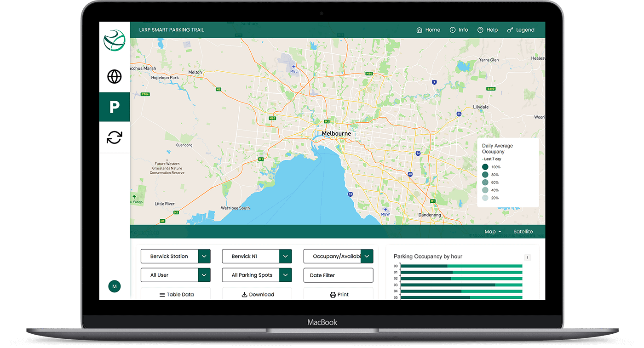Screen dimensions: 644x348
Task: Open Help in the header
Action: pyautogui.click(x=488, y=30)
